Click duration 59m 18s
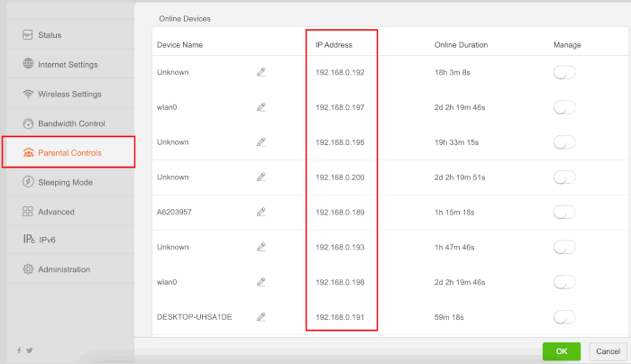The image size is (631, 364). click(449, 317)
